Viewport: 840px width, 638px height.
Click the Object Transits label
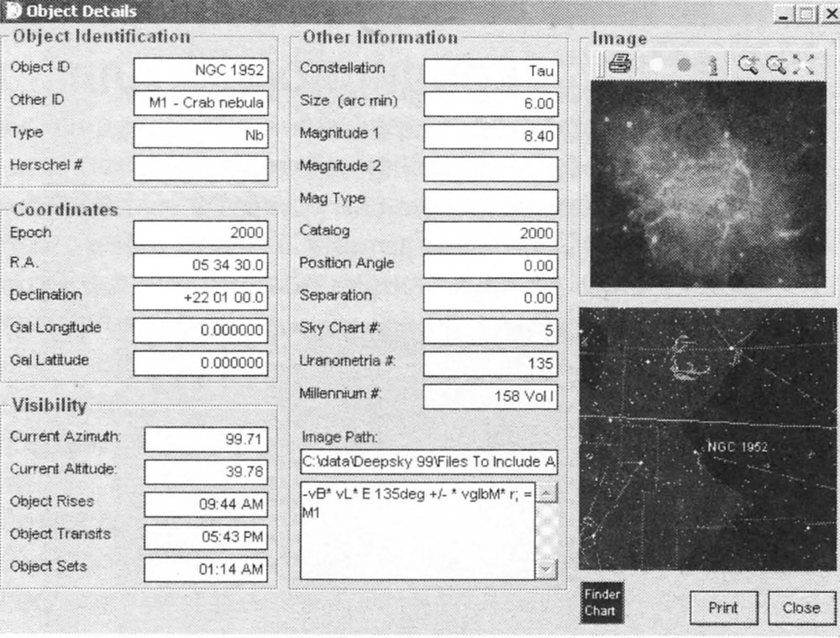point(60,534)
